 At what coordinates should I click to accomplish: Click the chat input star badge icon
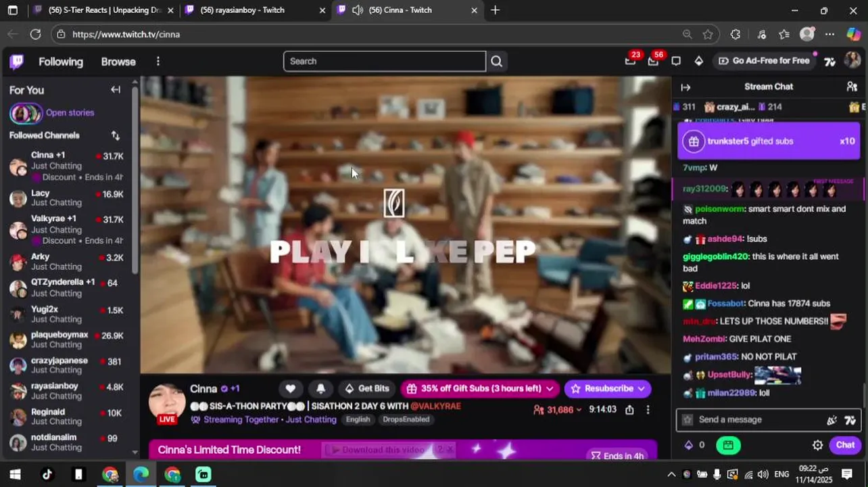coord(688,420)
